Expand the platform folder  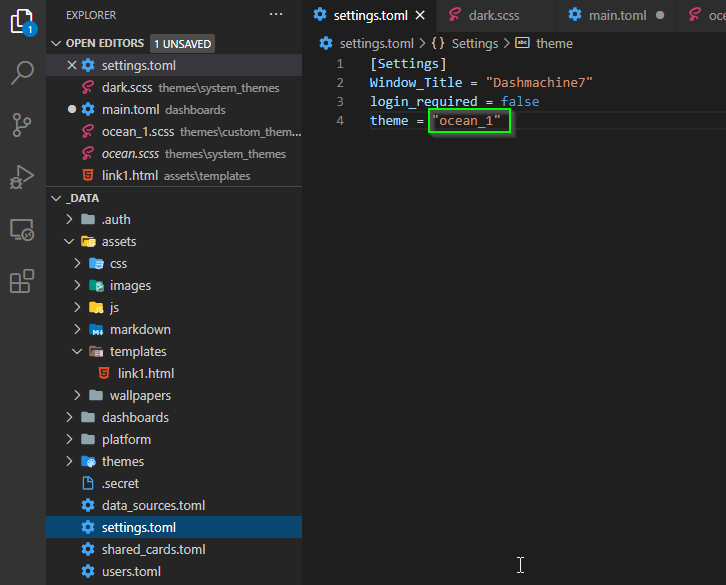[69, 439]
